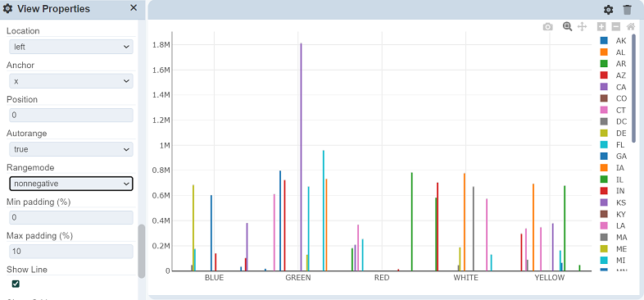Click LA legend entry

tap(613, 225)
